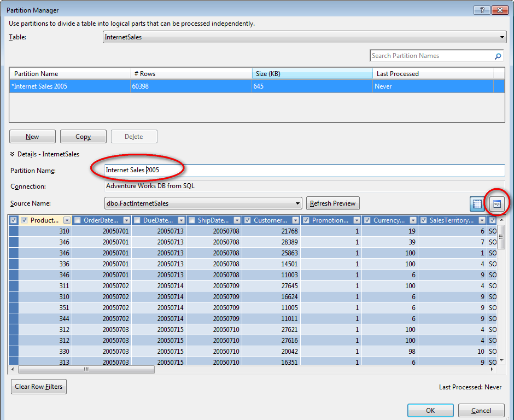The width and height of the screenshot is (514, 420).
Task: Click the Clear Row Filters button
Action: 39,387
